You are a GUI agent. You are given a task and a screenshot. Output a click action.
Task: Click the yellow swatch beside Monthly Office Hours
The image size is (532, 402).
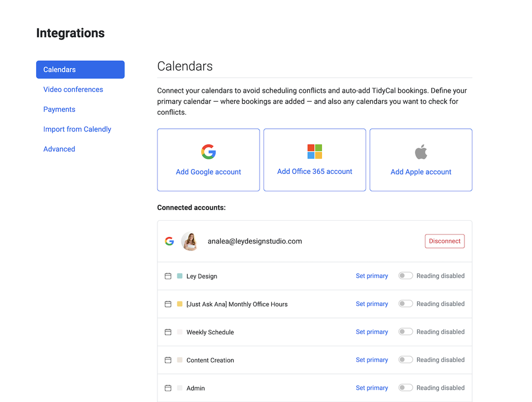[x=179, y=304]
